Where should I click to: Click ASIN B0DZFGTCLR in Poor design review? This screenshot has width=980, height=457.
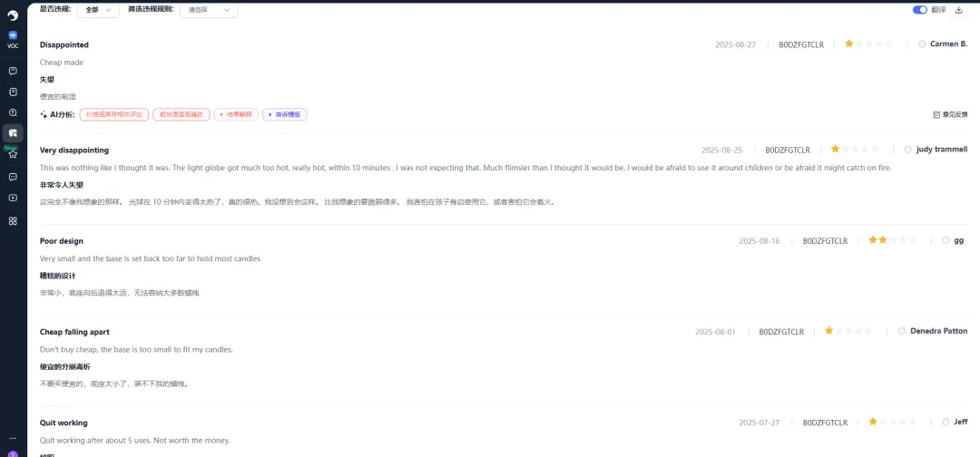[x=825, y=241]
